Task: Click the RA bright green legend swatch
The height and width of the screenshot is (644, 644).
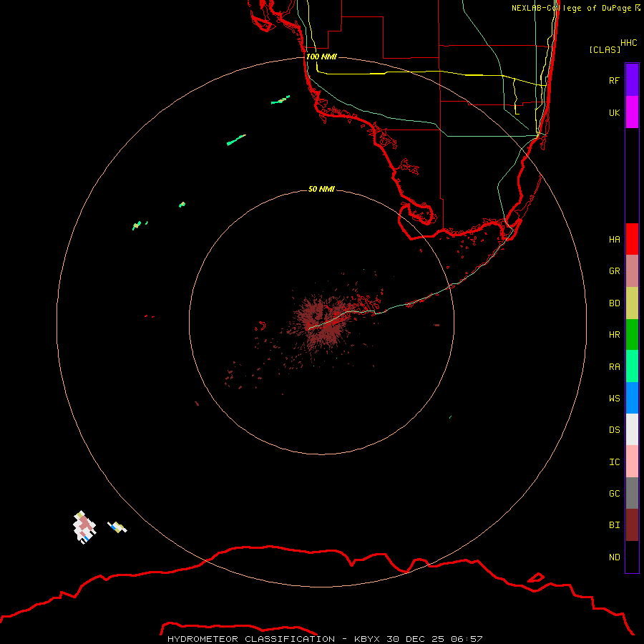Action: click(632, 366)
